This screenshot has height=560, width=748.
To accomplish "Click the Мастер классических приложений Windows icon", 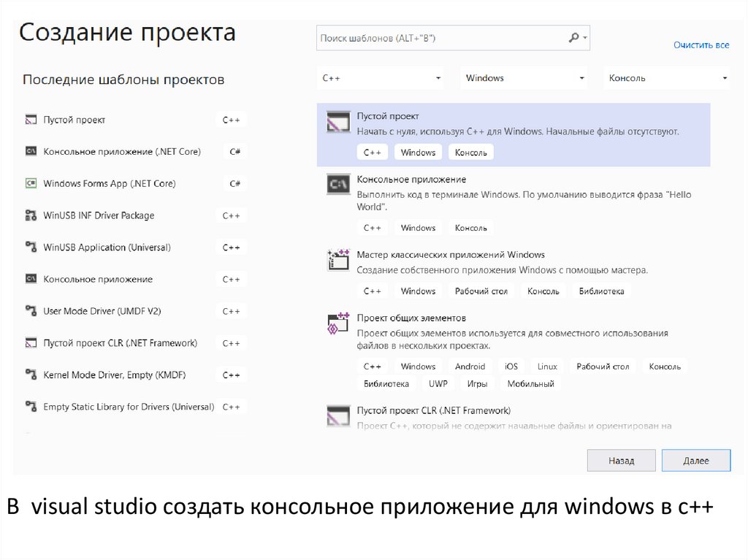I will click(x=337, y=259).
